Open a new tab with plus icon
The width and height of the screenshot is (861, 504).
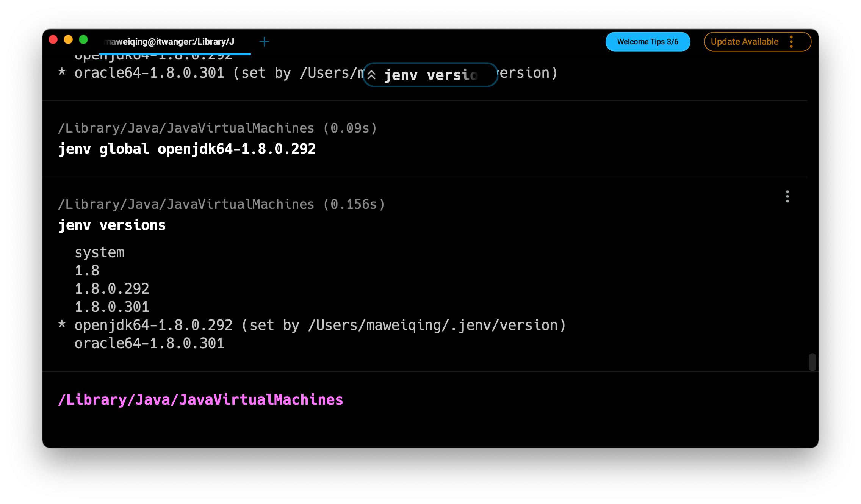tap(264, 42)
